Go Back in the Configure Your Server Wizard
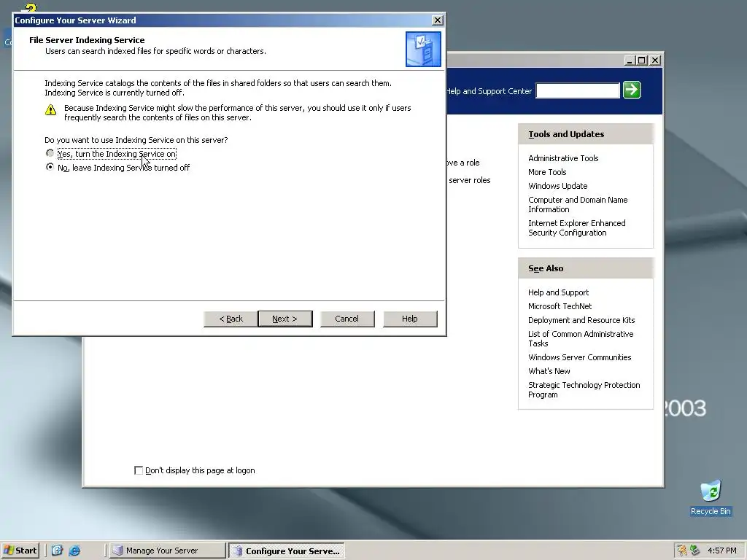This screenshot has height=560, width=747. coord(231,319)
